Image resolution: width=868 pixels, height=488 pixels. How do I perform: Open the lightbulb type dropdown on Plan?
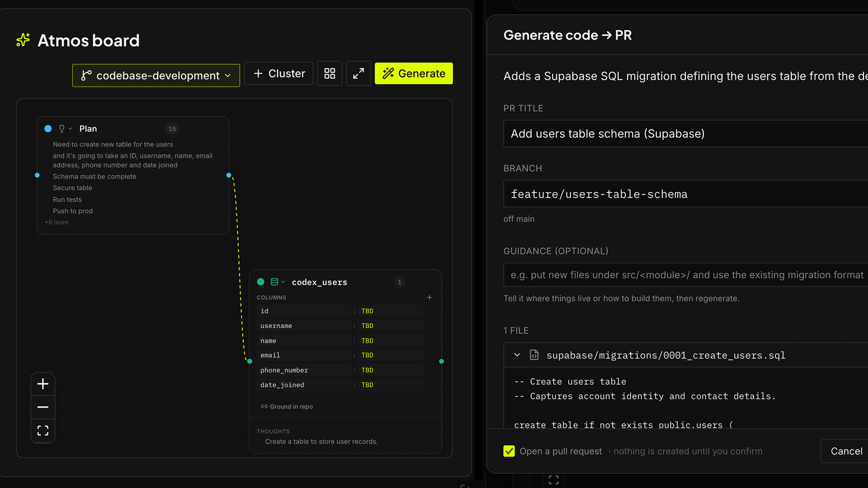pyautogui.click(x=65, y=129)
